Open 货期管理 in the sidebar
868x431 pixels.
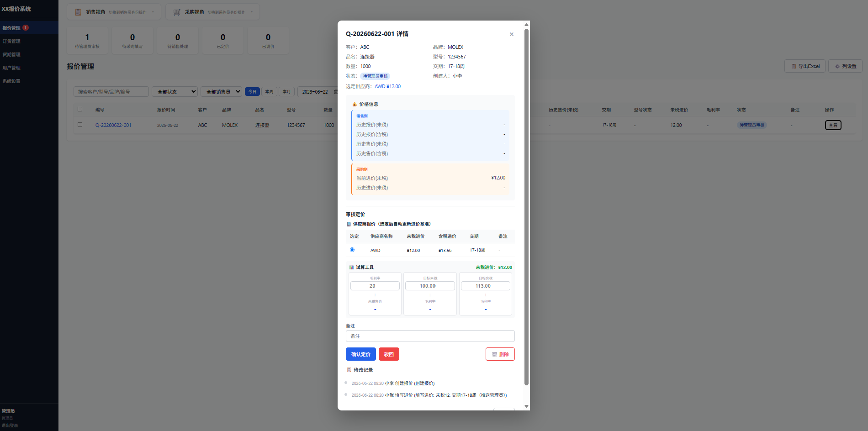29,54
